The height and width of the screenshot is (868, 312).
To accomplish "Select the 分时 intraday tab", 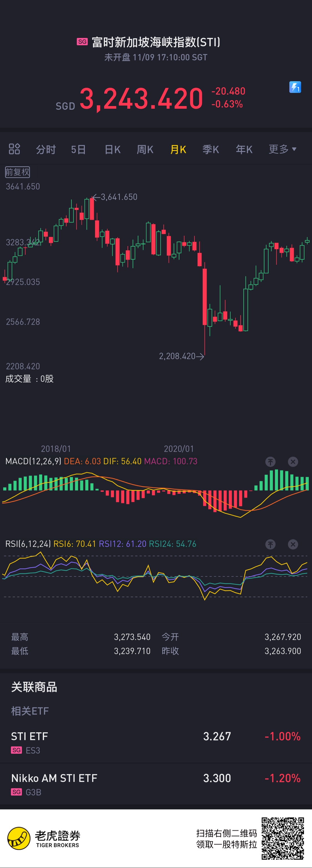I will pyautogui.click(x=46, y=149).
